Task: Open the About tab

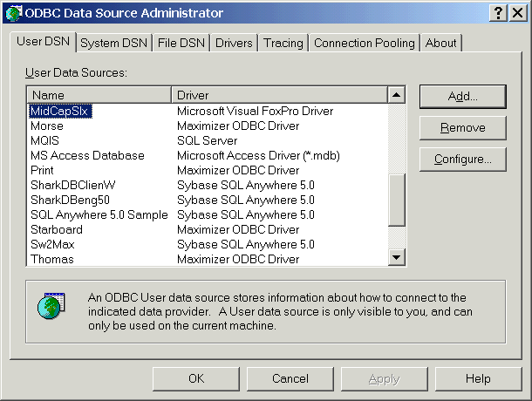Action: click(x=440, y=43)
